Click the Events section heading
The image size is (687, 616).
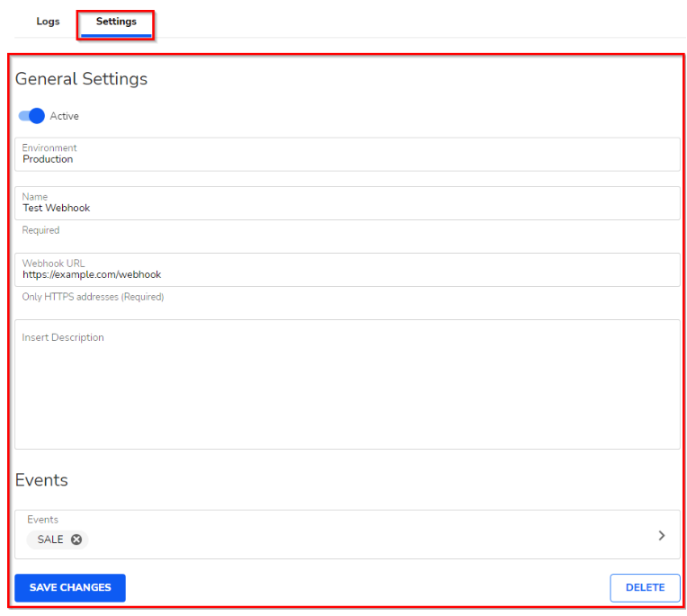click(x=41, y=480)
